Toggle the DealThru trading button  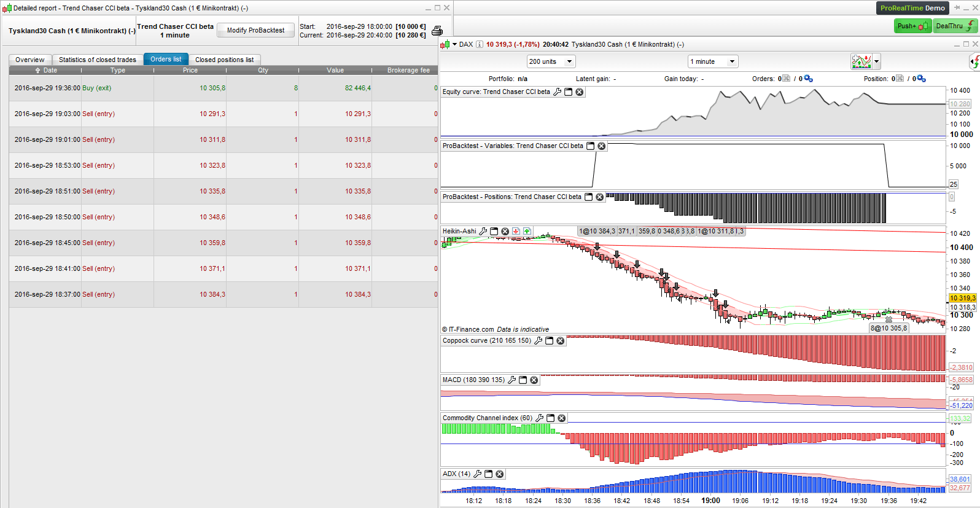955,26
